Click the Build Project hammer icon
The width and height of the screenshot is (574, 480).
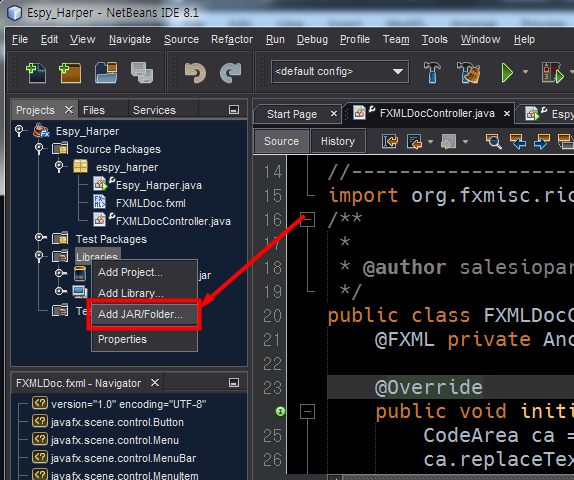(x=432, y=72)
